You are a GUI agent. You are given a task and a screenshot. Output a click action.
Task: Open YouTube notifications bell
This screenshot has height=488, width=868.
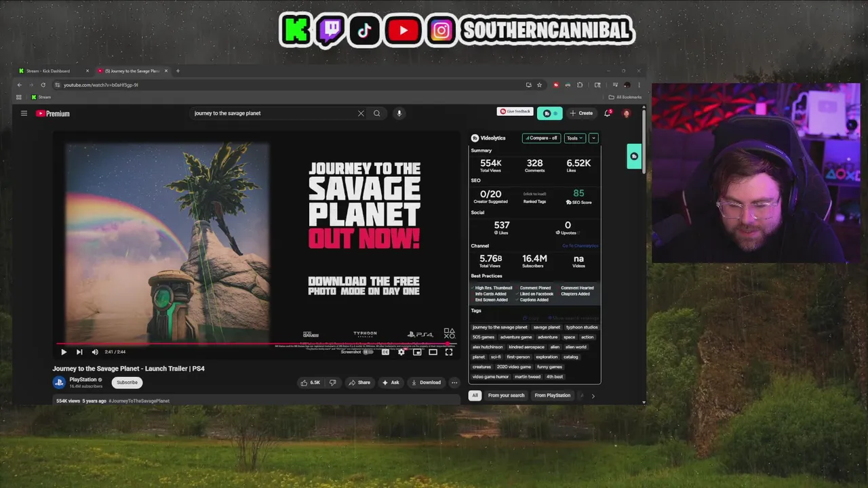click(608, 113)
